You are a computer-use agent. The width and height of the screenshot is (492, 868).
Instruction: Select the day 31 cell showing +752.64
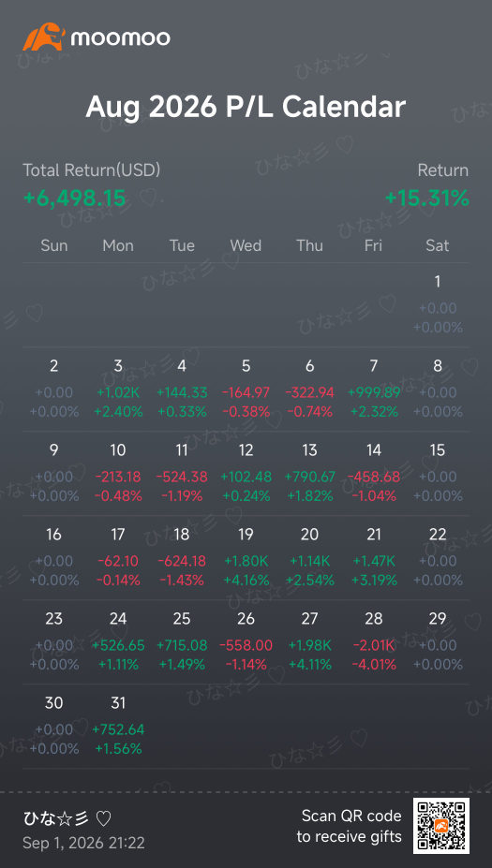118,727
